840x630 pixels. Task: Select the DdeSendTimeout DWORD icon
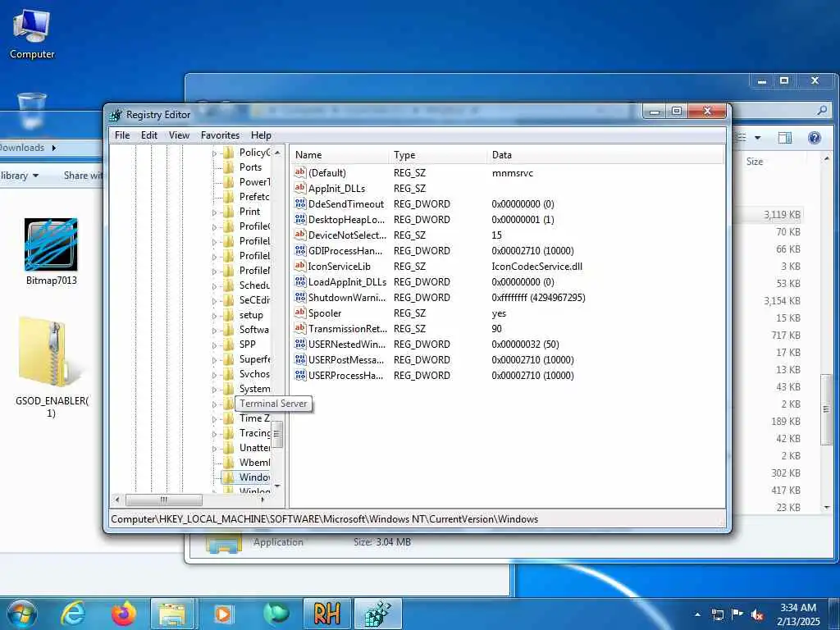point(300,203)
